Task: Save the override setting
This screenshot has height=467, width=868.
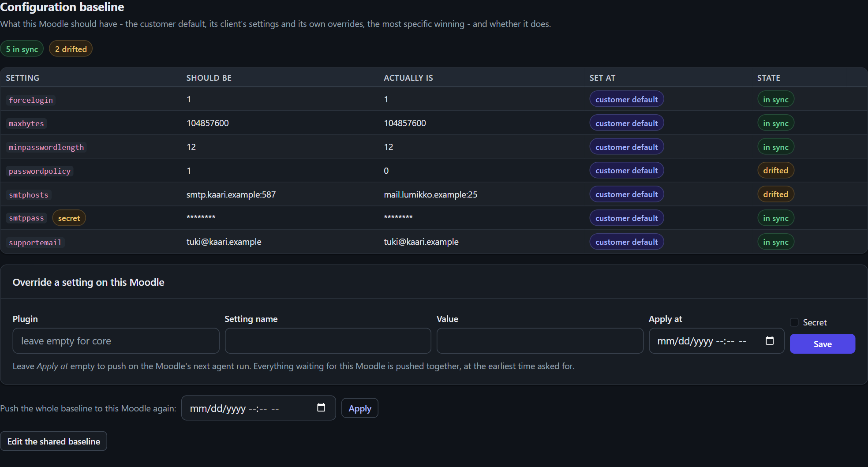Action: pyautogui.click(x=823, y=344)
